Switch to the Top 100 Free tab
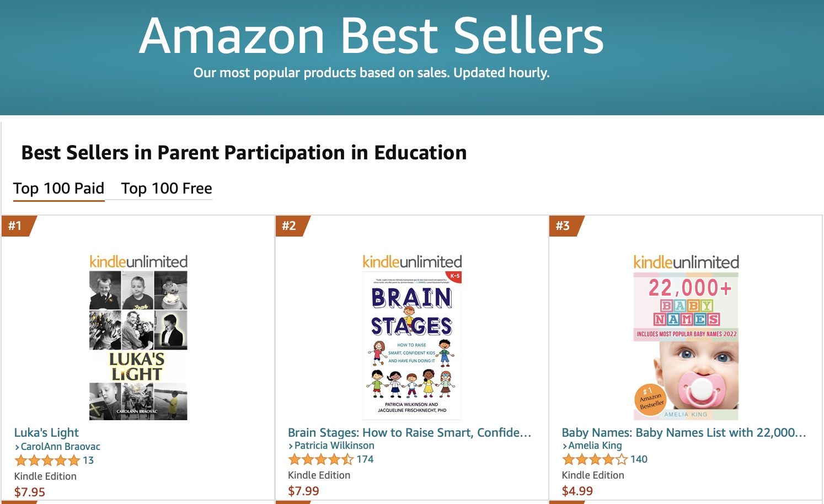This screenshot has width=824, height=504. pyautogui.click(x=167, y=189)
